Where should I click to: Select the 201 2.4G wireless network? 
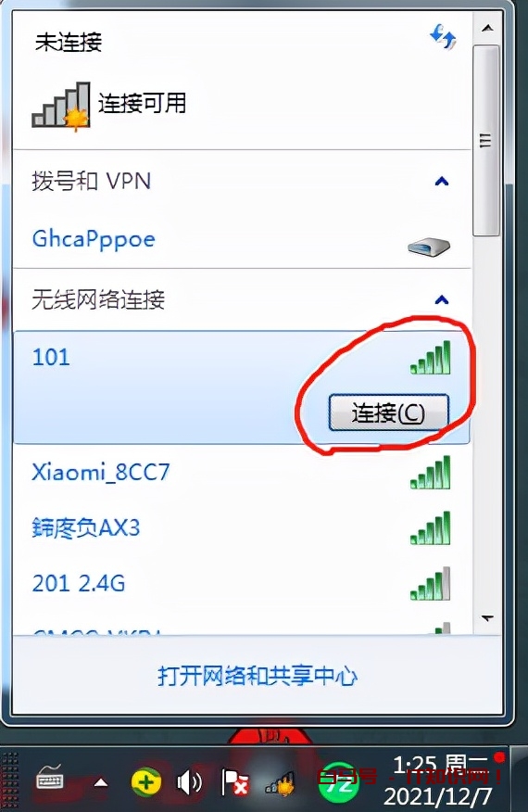pos(242,584)
